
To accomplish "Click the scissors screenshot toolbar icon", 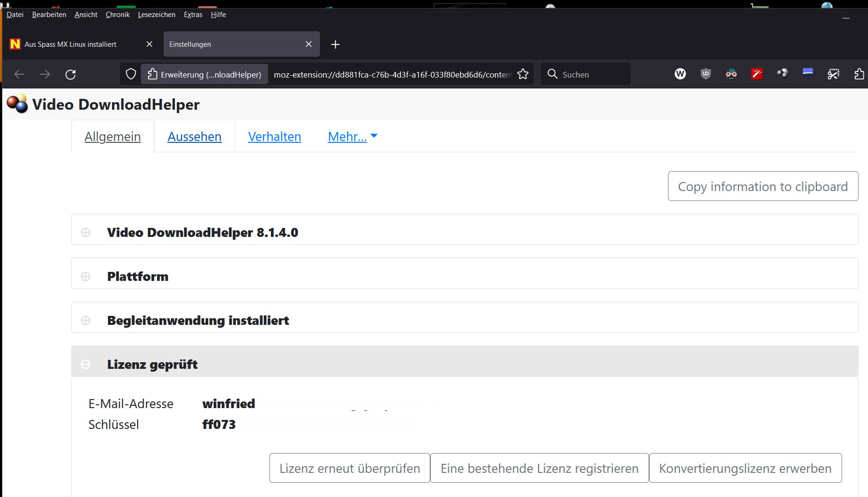I will tap(833, 74).
